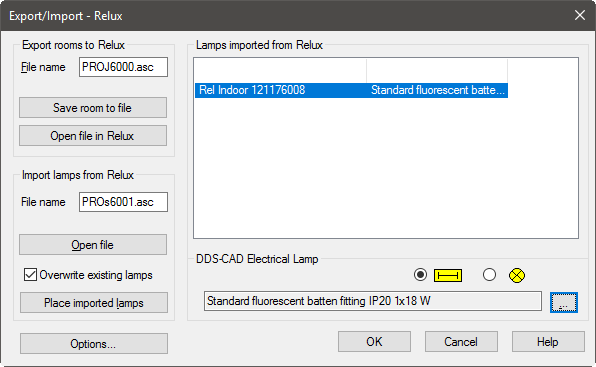
Task: Click the Cancel button
Action: [x=461, y=342]
